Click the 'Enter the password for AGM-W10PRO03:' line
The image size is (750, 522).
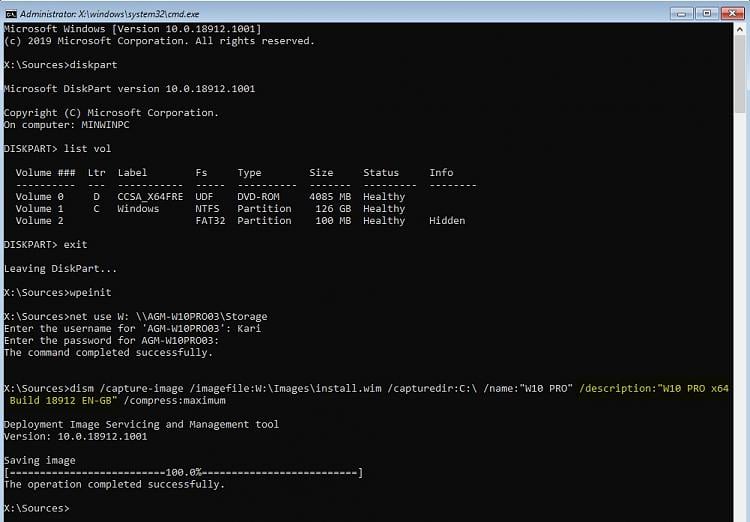111,341
